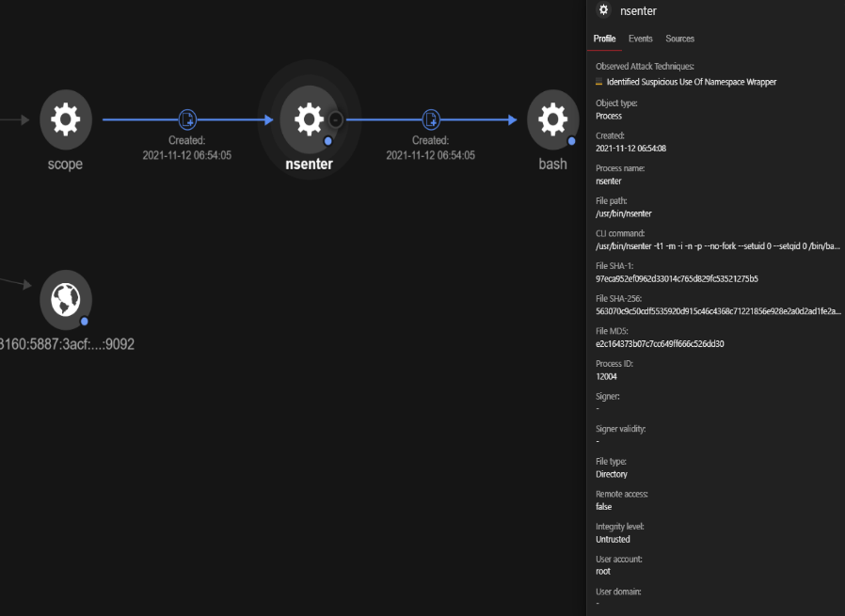The width and height of the screenshot is (845, 616).
Task: Click the File SHA-1 hash value
Action: [677, 279]
